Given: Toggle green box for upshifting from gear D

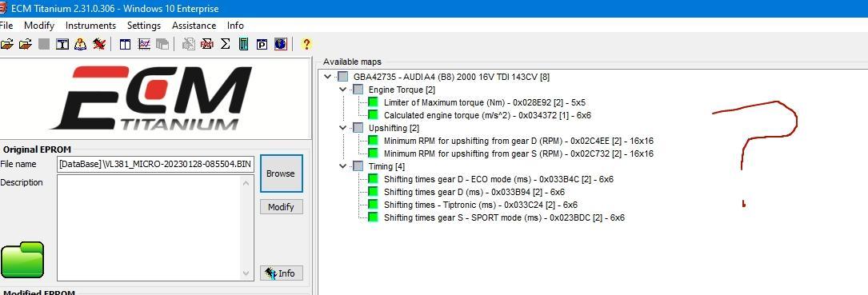Looking at the screenshot, I should coord(373,141).
